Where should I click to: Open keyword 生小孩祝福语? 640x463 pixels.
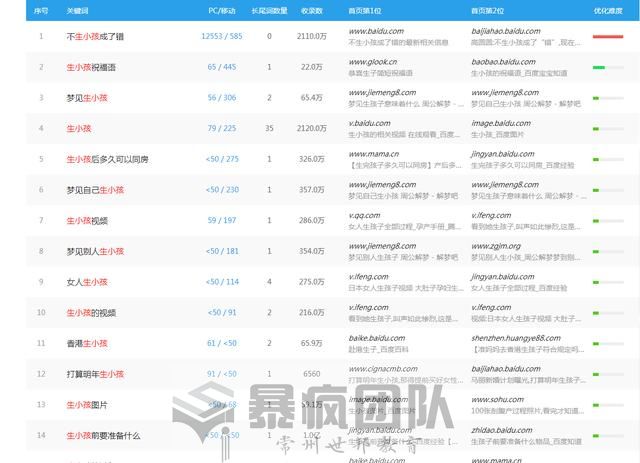(x=91, y=67)
